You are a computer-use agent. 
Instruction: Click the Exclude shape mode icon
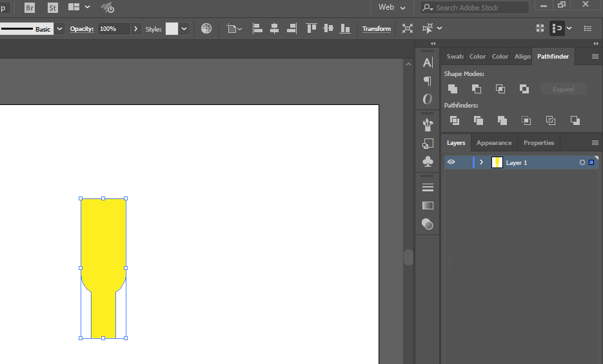(524, 89)
